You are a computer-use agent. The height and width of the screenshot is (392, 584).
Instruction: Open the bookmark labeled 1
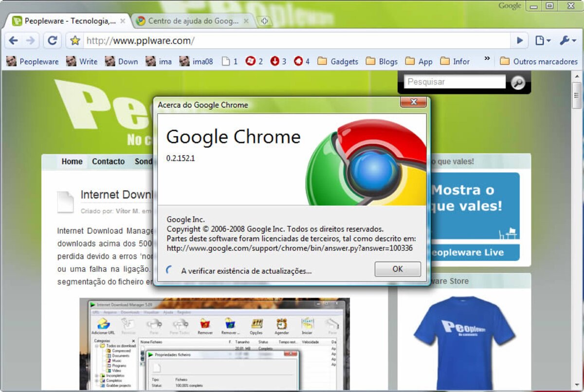point(230,61)
